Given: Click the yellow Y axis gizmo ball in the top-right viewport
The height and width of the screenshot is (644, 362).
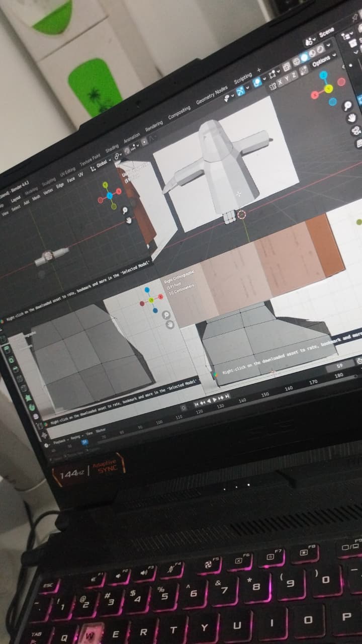Looking at the screenshot, I should [x=328, y=89].
